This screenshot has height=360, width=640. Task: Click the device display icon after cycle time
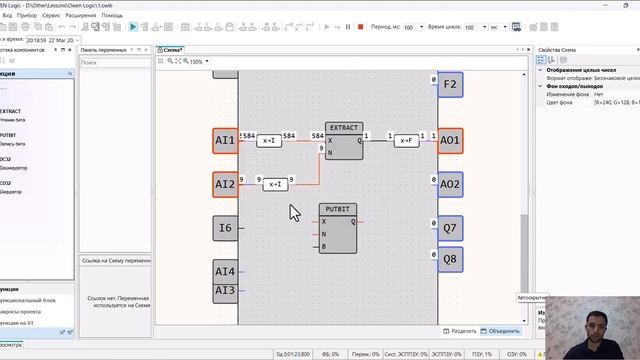point(516,27)
